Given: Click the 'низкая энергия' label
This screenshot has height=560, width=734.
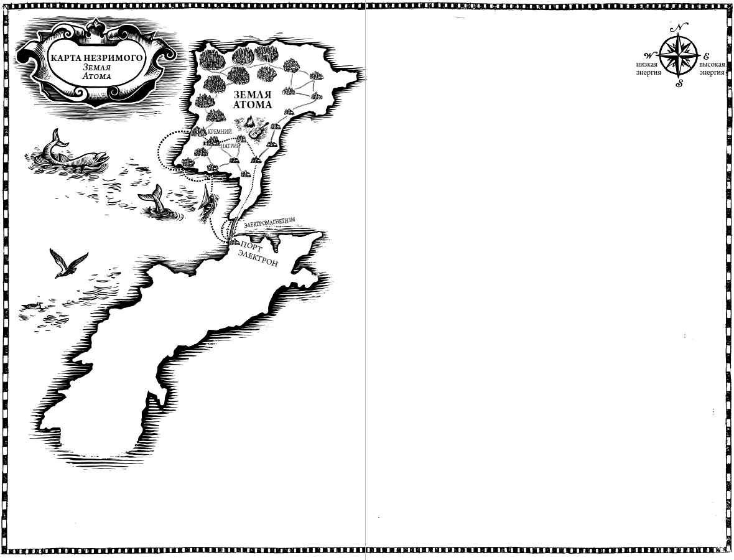Looking at the screenshot, I should (648, 68).
